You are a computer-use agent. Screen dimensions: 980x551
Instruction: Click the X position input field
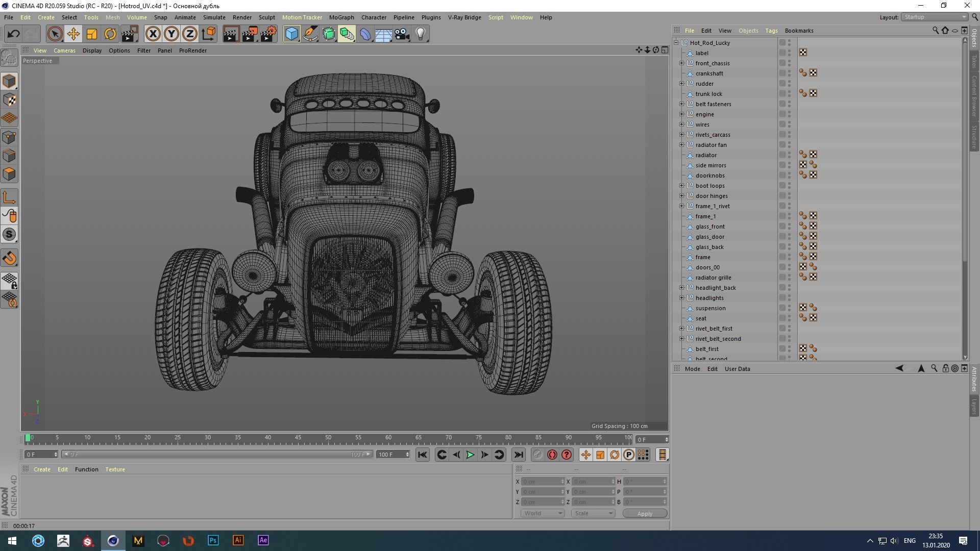[x=543, y=482]
